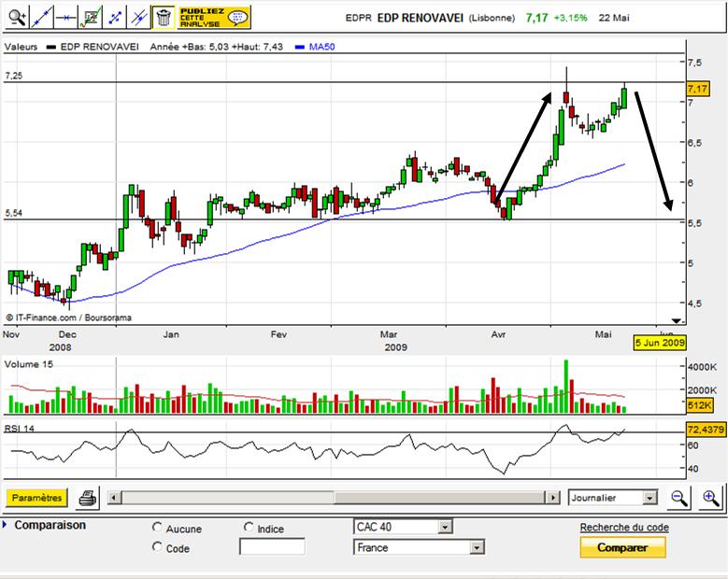
Task: Open the France country dropdown
Action: (x=419, y=547)
